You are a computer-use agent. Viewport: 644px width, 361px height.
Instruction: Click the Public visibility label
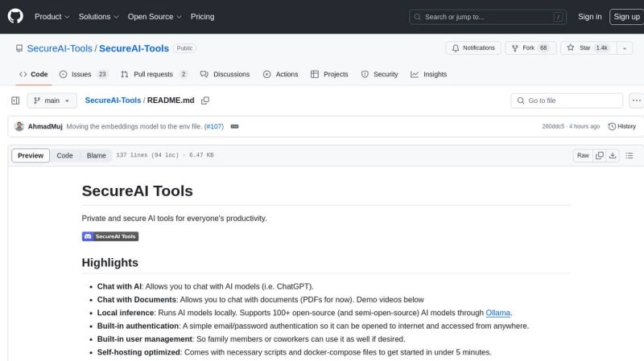pos(184,48)
